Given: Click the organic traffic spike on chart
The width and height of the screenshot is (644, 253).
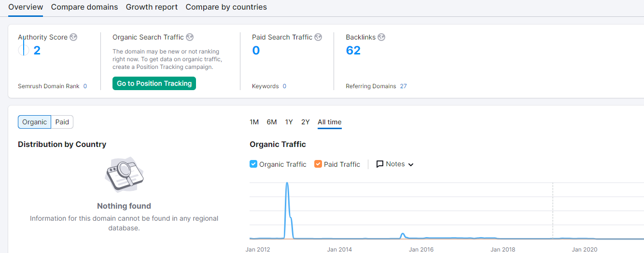Looking at the screenshot, I should pos(287,184).
